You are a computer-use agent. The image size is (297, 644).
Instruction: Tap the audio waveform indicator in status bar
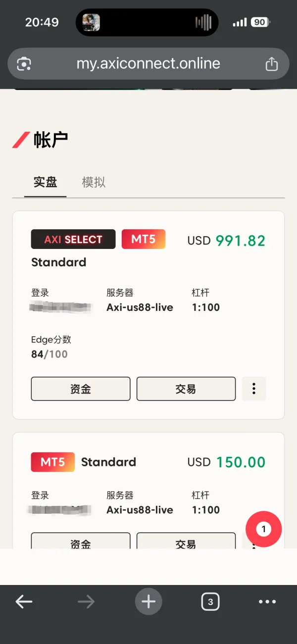(203, 22)
